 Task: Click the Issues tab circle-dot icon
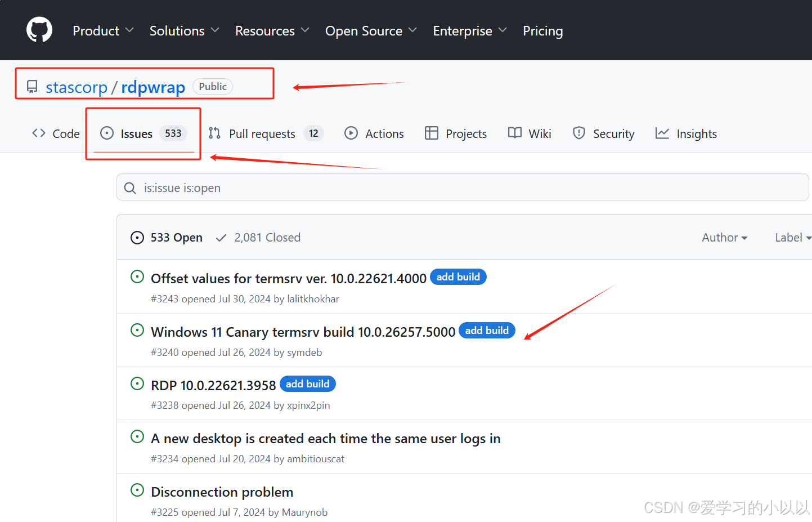(x=107, y=133)
